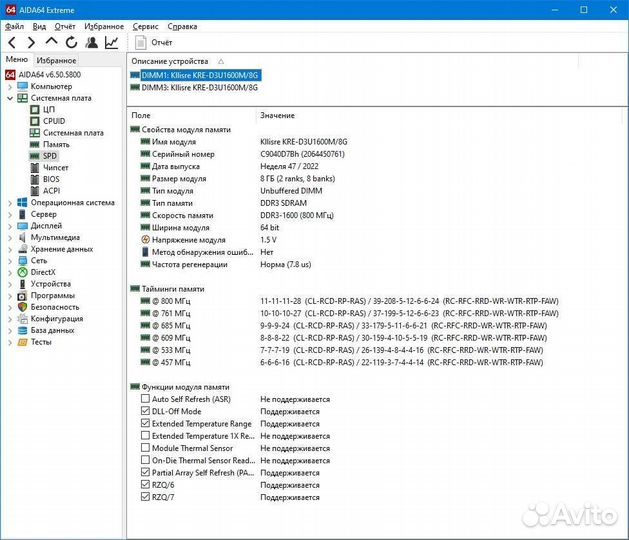Viewport: 629px width, 540px height.
Task: Expand the Компьютер tree node
Action: 10,87
